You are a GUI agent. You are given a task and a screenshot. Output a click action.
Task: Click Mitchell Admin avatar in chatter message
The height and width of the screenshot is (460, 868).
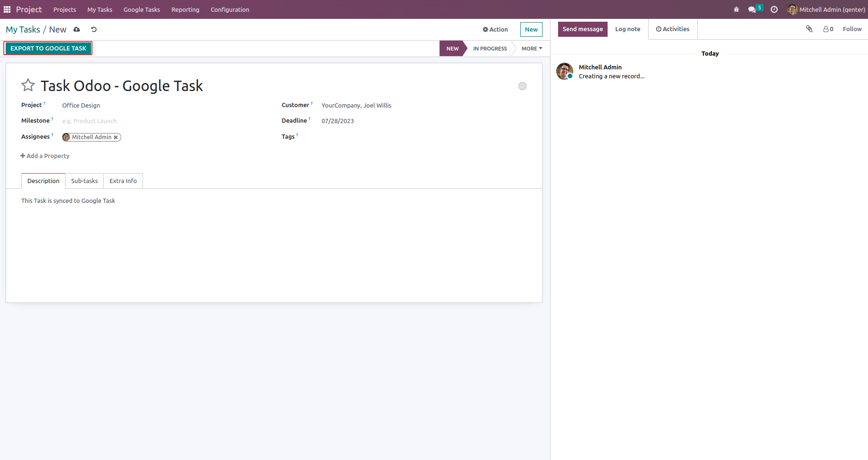(x=565, y=71)
